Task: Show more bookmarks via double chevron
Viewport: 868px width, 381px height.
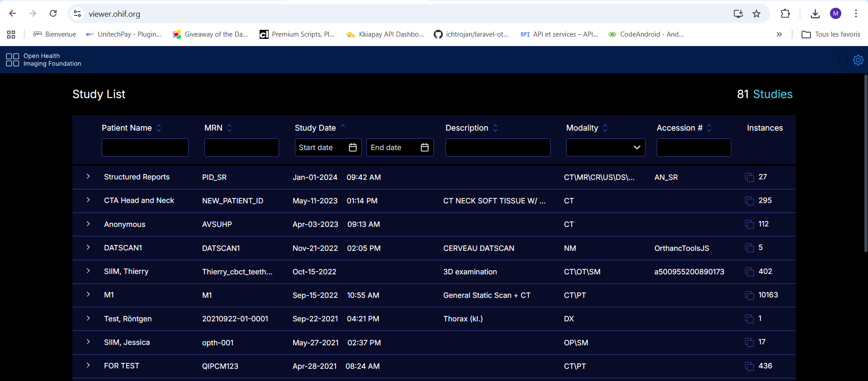Action: (779, 34)
